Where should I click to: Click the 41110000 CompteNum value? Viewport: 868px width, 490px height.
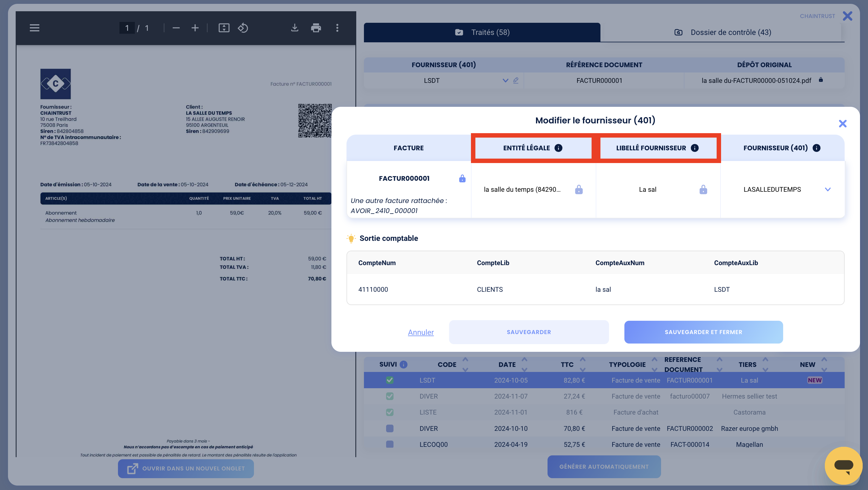[373, 290]
